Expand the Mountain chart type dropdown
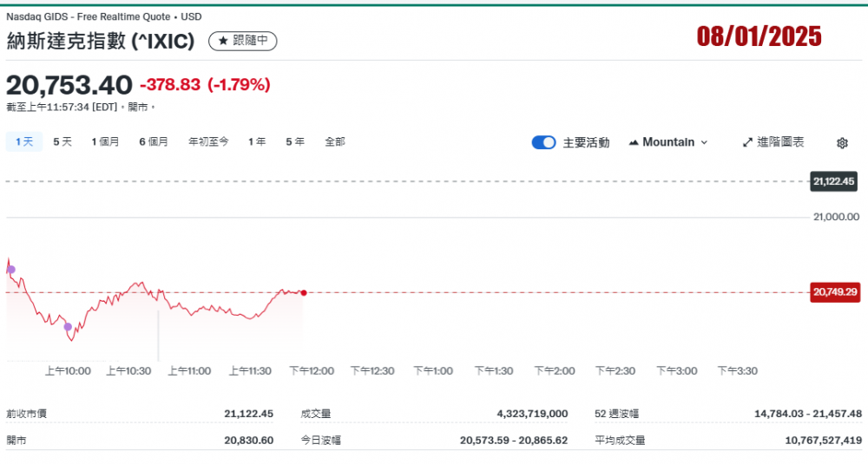The width and height of the screenshot is (868, 464). [x=667, y=142]
